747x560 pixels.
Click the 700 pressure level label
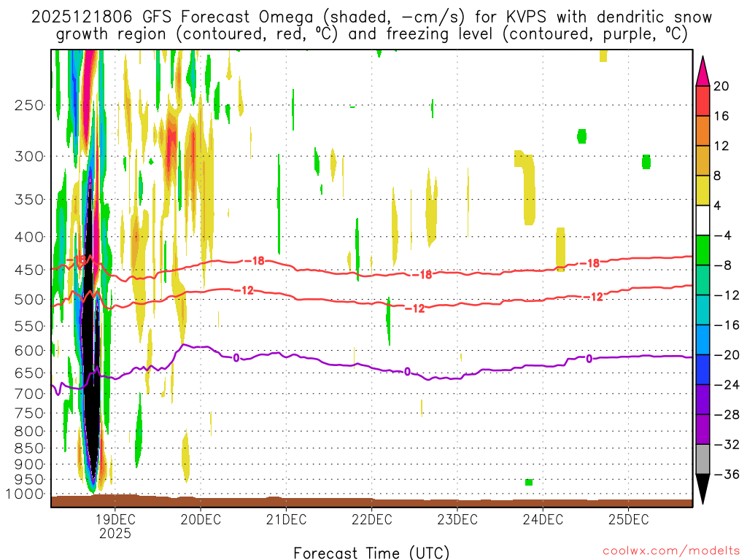click(x=29, y=394)
